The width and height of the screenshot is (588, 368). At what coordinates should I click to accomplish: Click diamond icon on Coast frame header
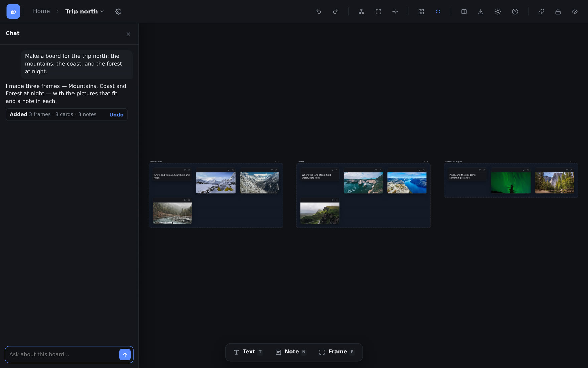click(x=424, y=161)
